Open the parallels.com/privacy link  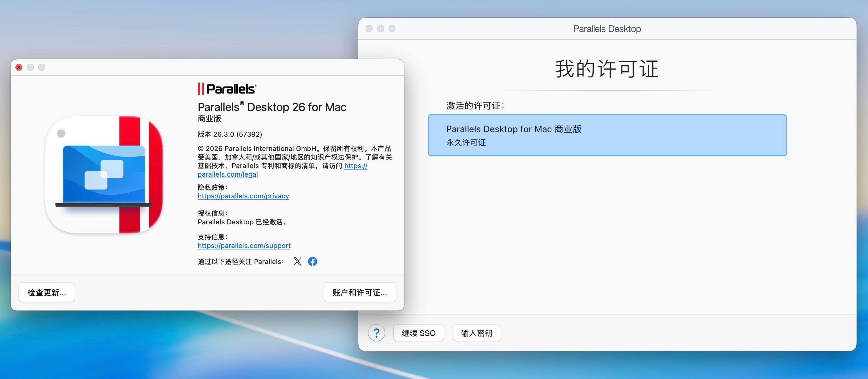pyautogui.click(x=243, y=196)
